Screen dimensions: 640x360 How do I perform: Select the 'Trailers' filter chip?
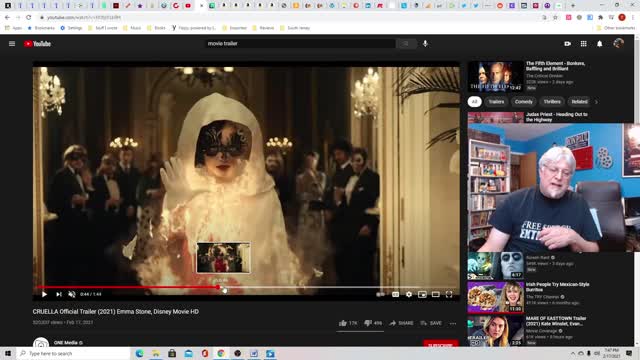coord(496,102)
